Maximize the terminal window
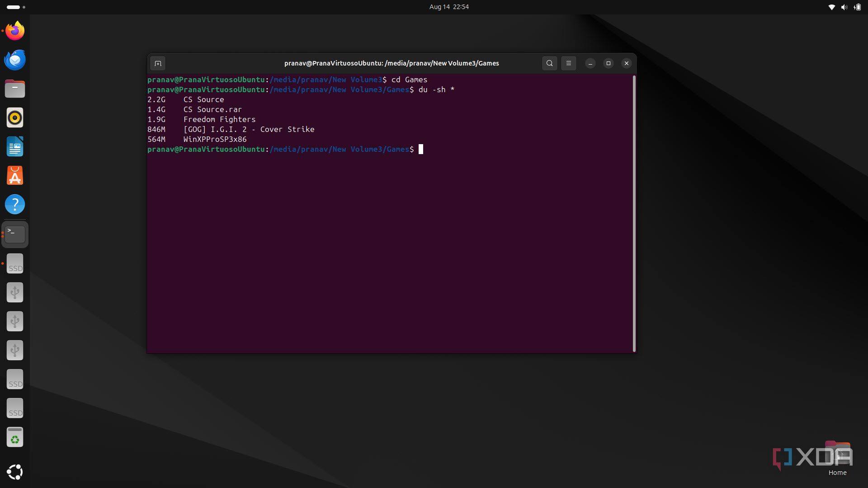868x488 pixels. click(x=609, y=63)
